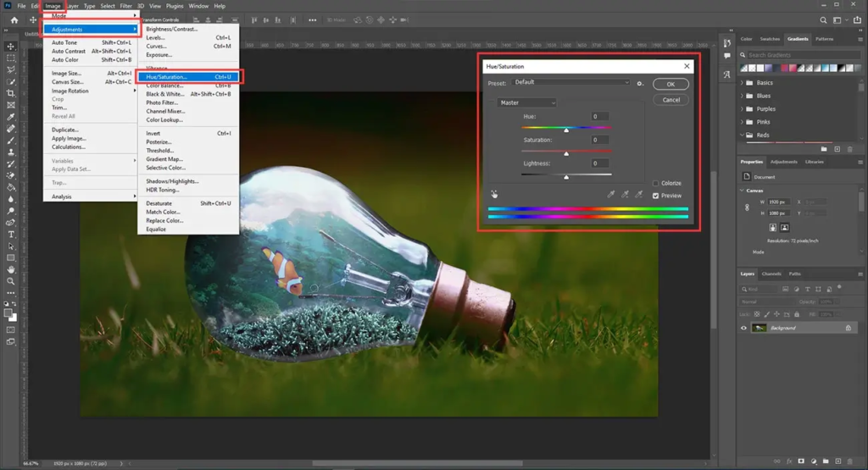Image resolution: width=868 pixels, height=470 pixels.
Task: Set canvas to portrait orientation
Action: (773, 227)
